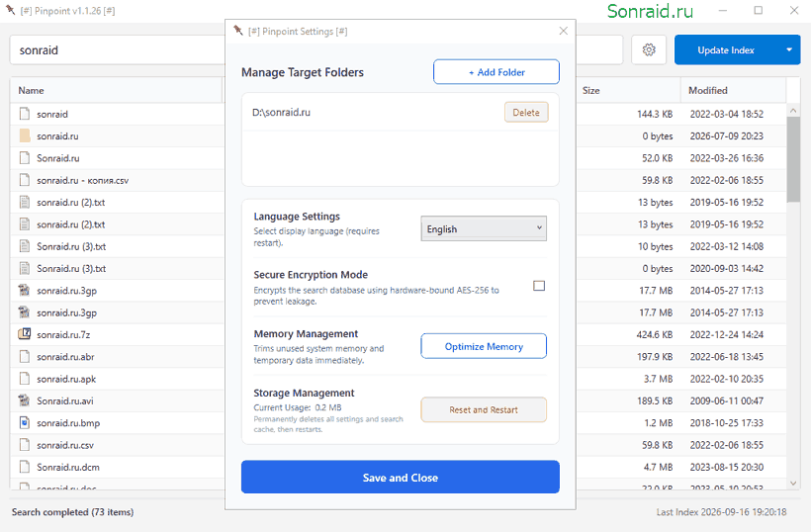This screenshot has width=811, height=532.
Task: Click the folder icon beside sonraid.ru
Action: 25,136
